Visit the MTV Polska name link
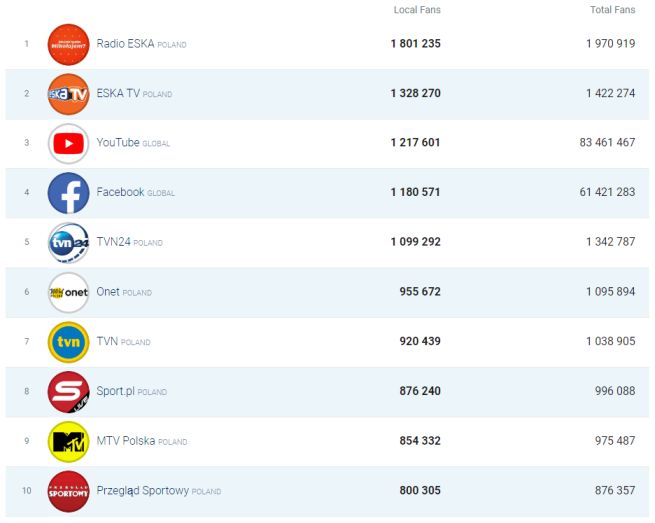 coord(126,441)
